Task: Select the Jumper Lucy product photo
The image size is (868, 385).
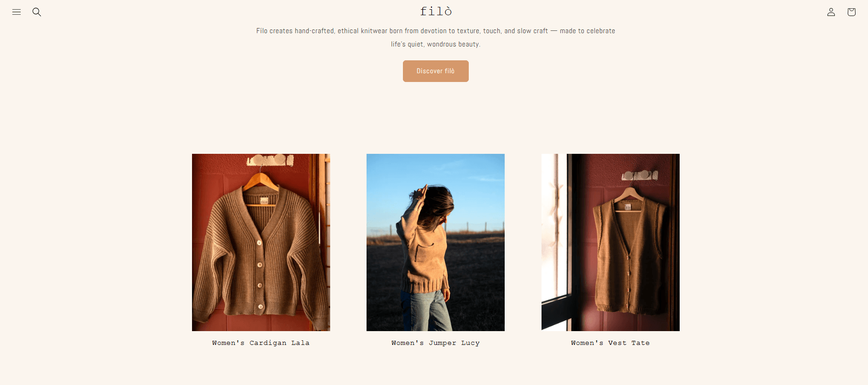Action: click(436, 242)
